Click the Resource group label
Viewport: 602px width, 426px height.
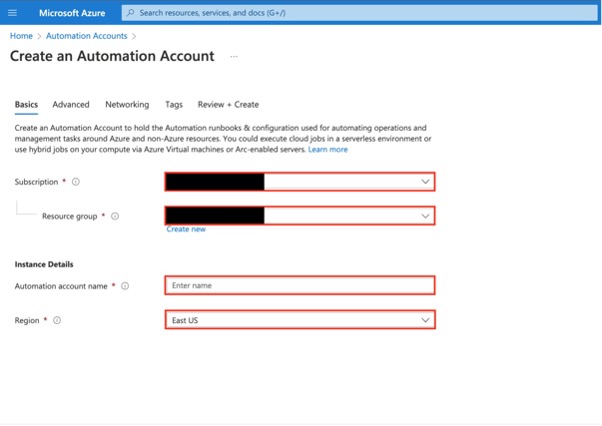point(69,216)
